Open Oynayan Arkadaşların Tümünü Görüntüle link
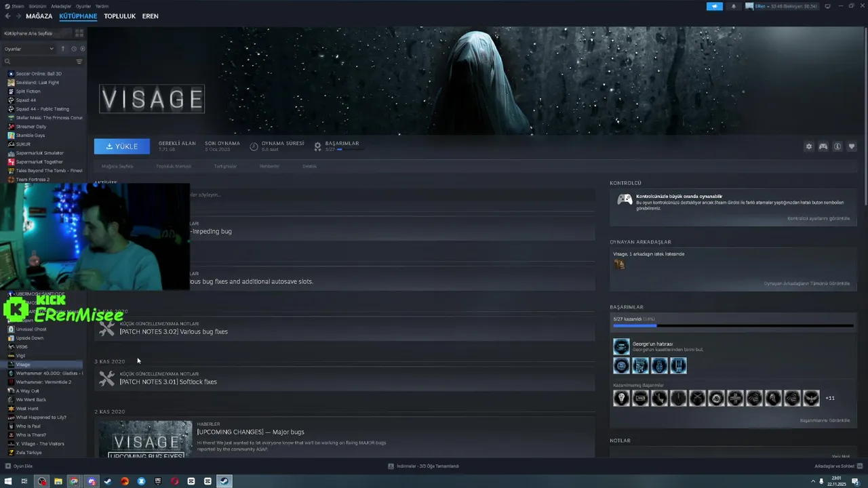Screen dimensions: 868x488 807,283
